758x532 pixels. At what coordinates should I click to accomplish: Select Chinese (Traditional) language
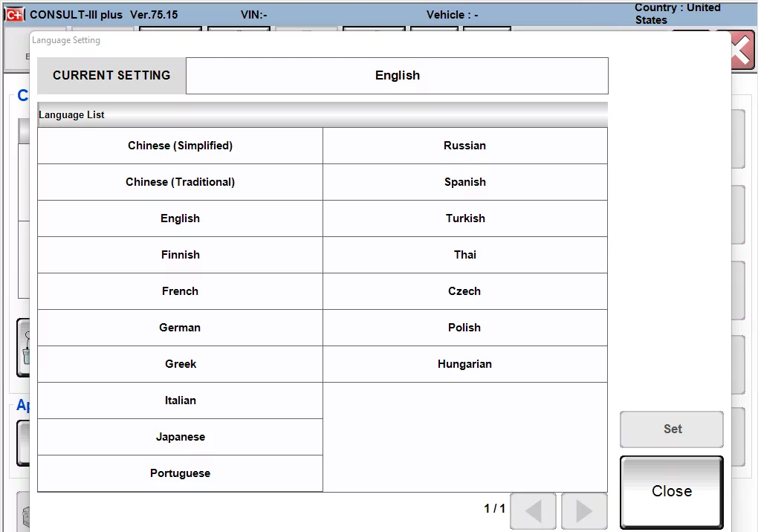(x=180, y=181)
